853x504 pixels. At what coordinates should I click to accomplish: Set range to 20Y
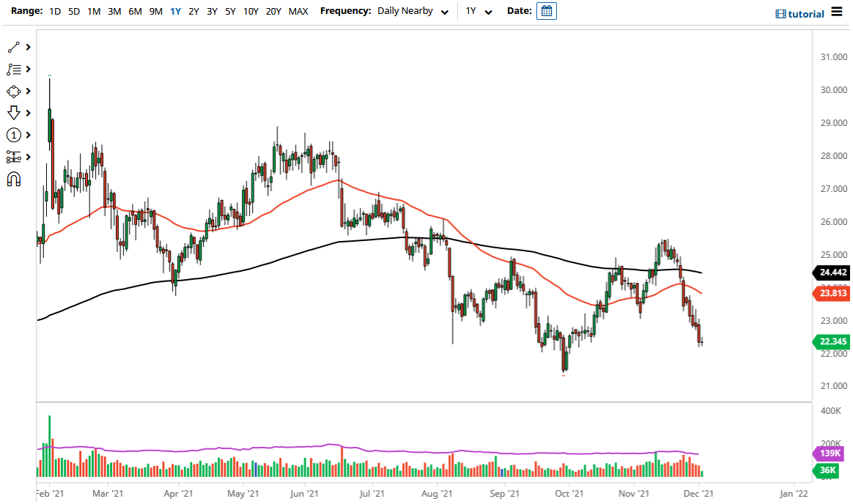point(273,11)
